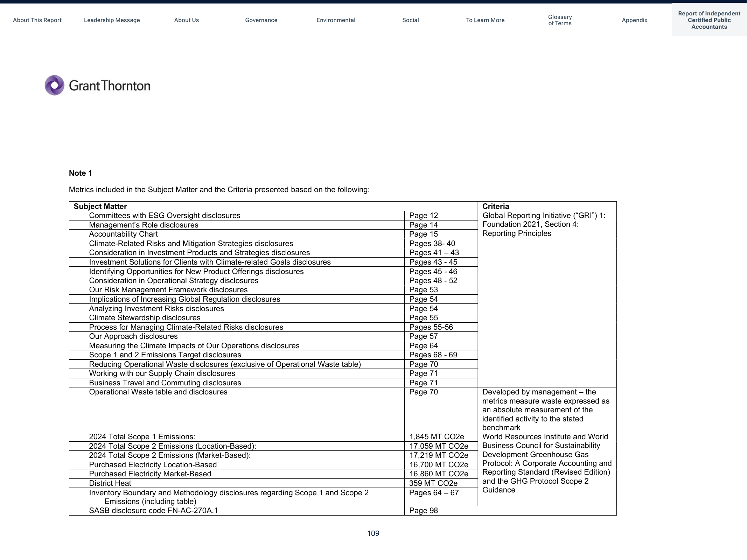Click the 1,845 MT CO2e value
747x560 pixels.
(x=437, y=437)
